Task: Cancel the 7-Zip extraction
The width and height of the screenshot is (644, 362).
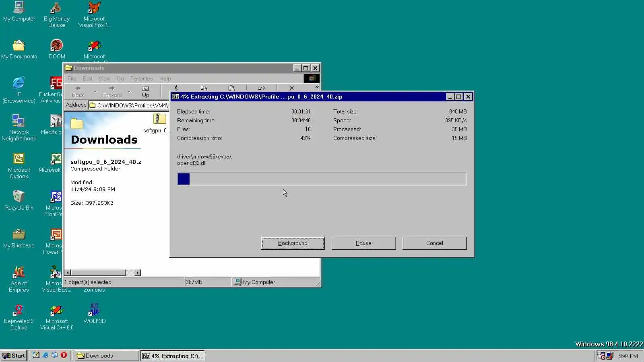Action: click(x=434, y=243)
